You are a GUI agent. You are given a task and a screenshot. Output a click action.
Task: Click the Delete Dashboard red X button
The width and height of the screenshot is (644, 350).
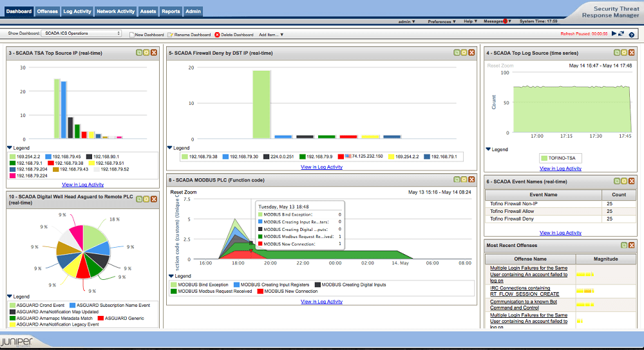pos(217,35)
